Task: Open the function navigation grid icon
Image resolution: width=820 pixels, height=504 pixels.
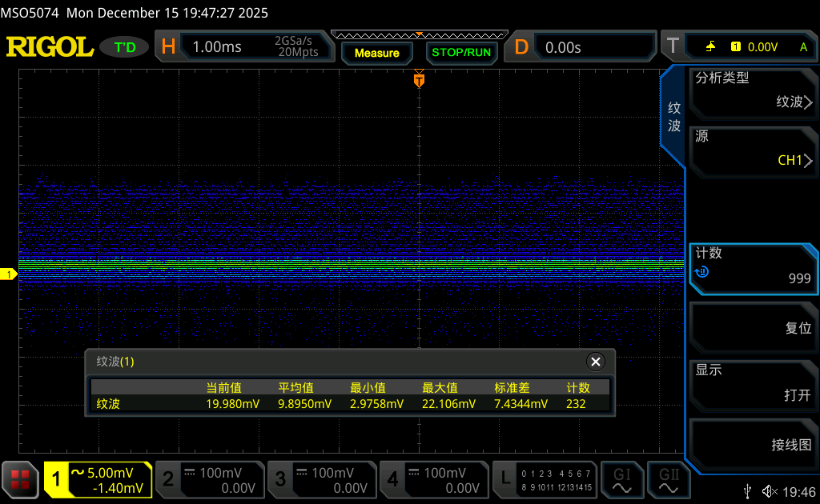Action: (x=20, y=479)
